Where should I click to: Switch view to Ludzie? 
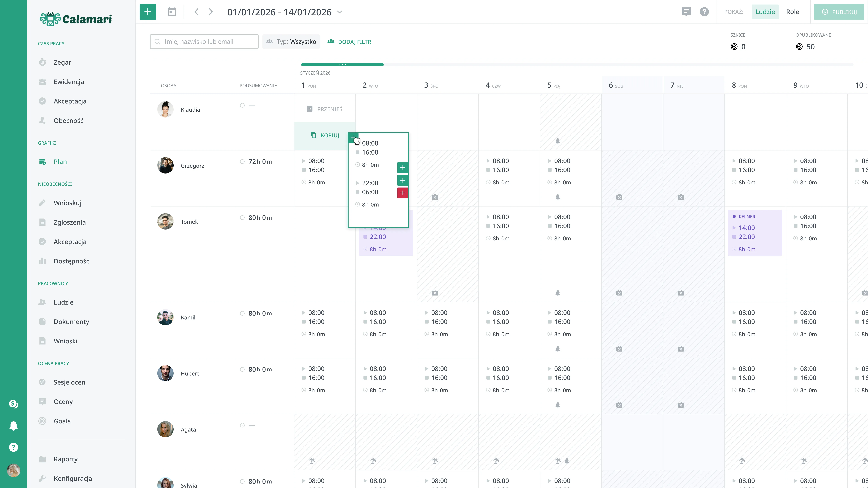pos(765,12)
